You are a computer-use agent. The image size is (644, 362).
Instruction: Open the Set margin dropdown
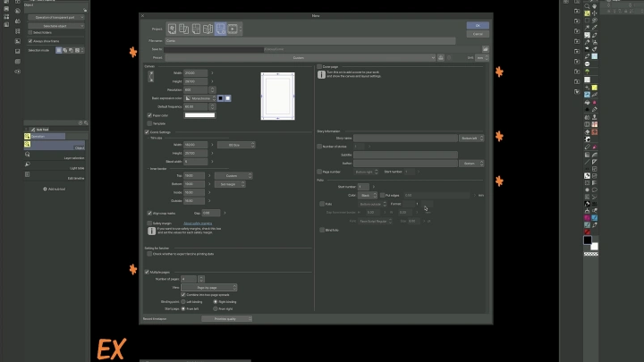[x=230, y=184]
